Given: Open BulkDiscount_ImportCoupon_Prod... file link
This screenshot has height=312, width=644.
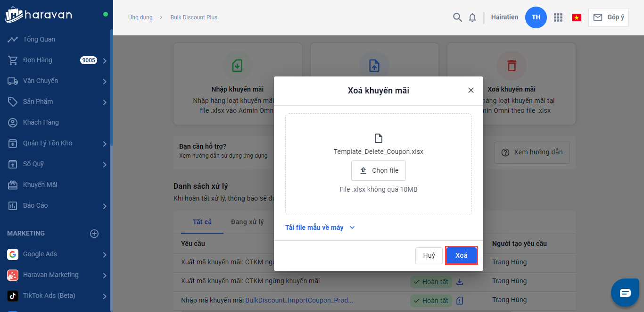Looking at the screenshot, I should (299, 300).
